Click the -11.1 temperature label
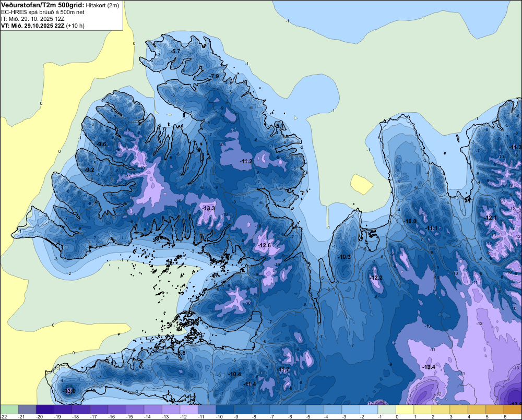This screenshot has height=420, width=522. pyautogui.click(x=432, y=228)
